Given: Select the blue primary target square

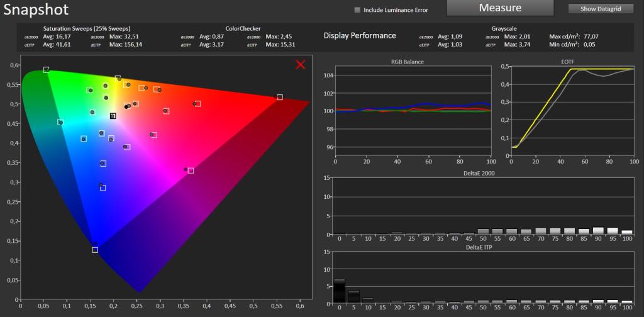Looking at the screenshot, I should 95,250.
